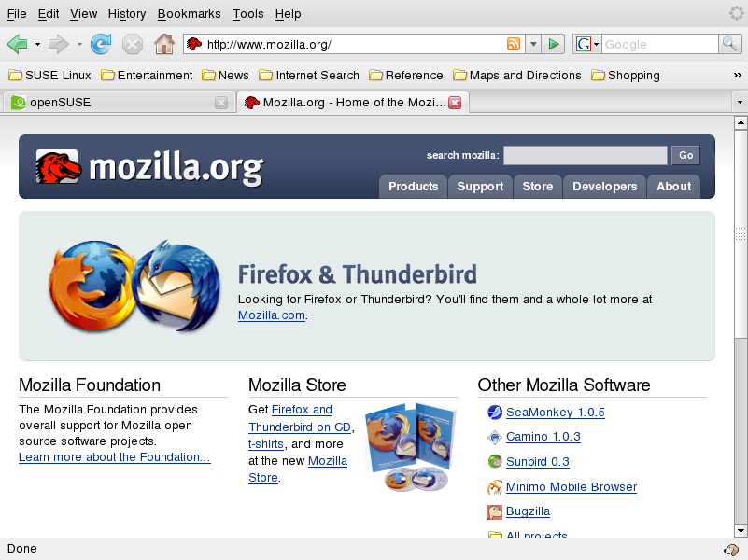Click the search magnifier icon next to Google box

tap(730, 44)
